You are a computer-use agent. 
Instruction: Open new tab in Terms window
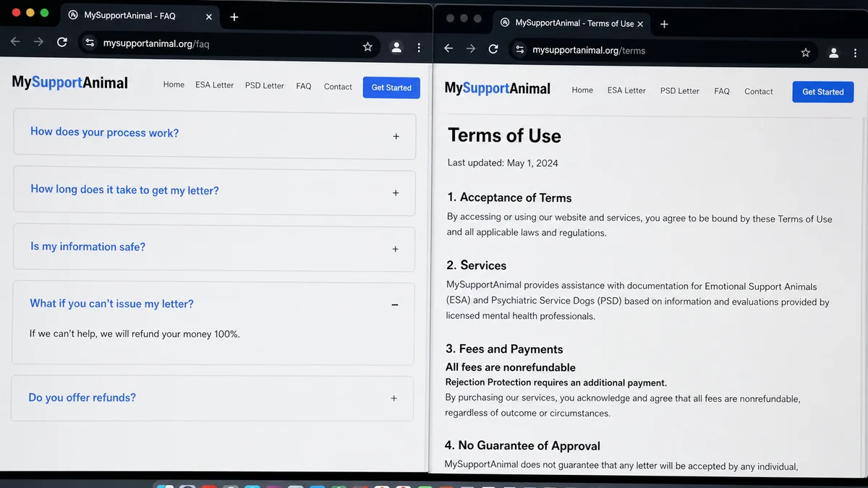(x=664, y=24)
